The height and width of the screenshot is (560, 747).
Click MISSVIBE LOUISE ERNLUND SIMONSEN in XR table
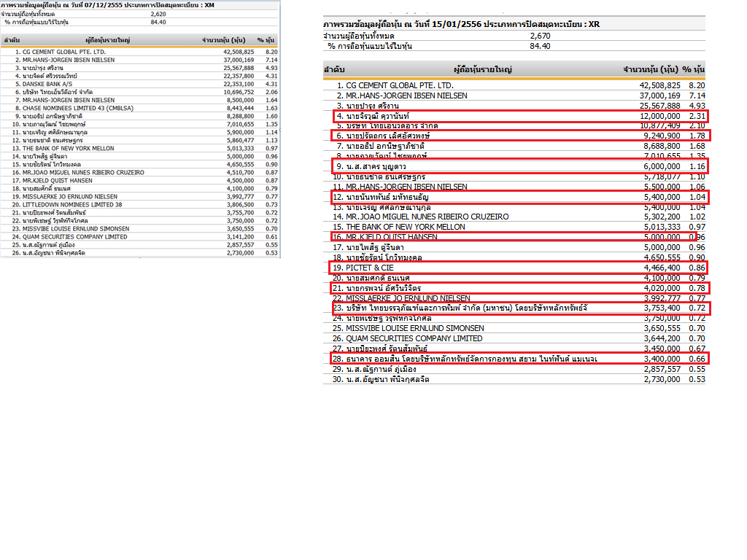click(414, 329)
